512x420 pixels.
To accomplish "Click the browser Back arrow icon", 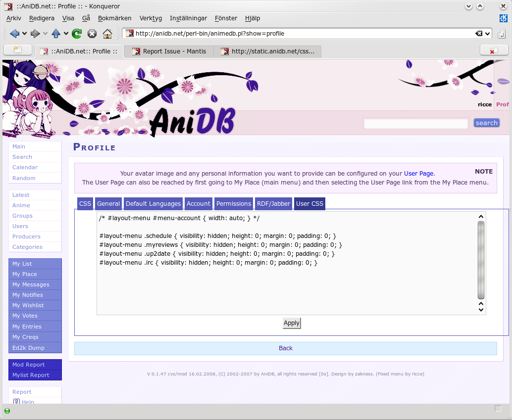I will pyautogui.click(x=14, y=34).
